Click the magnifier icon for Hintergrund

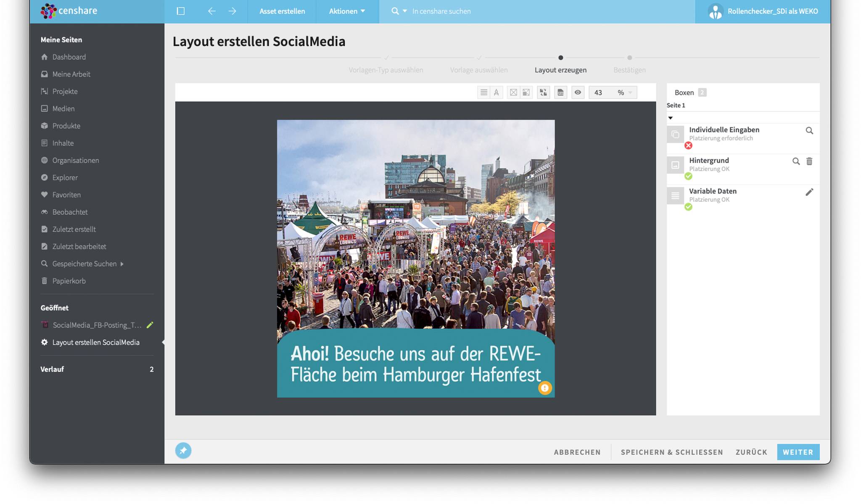[x=796, y=161]
